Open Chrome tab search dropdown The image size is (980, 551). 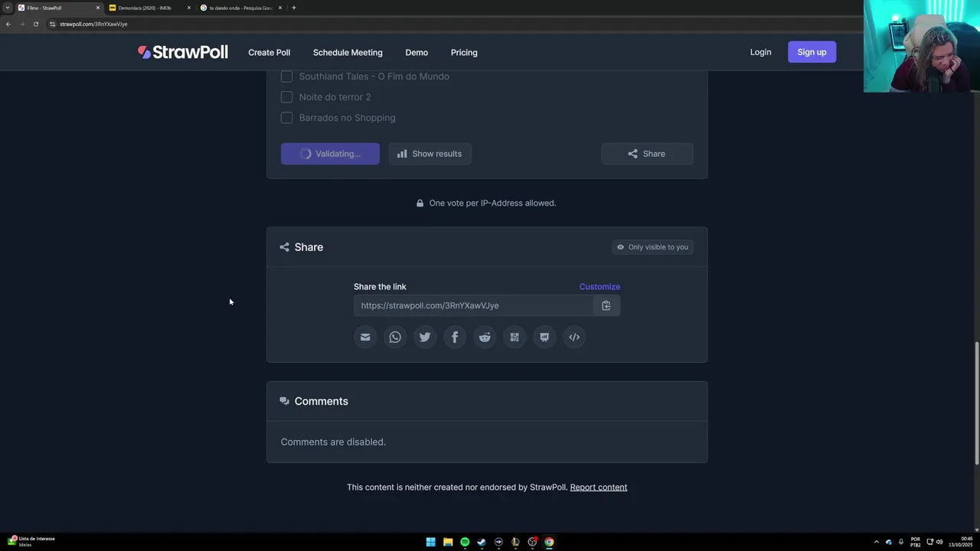(8, 8)
